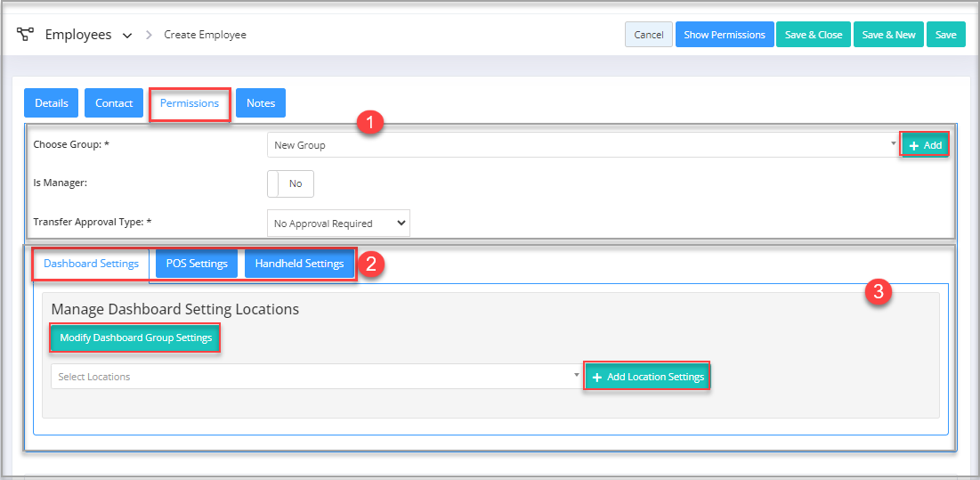Click Save & Close button
The height and width of the screenshot is (480, 980).
(814, 35)
